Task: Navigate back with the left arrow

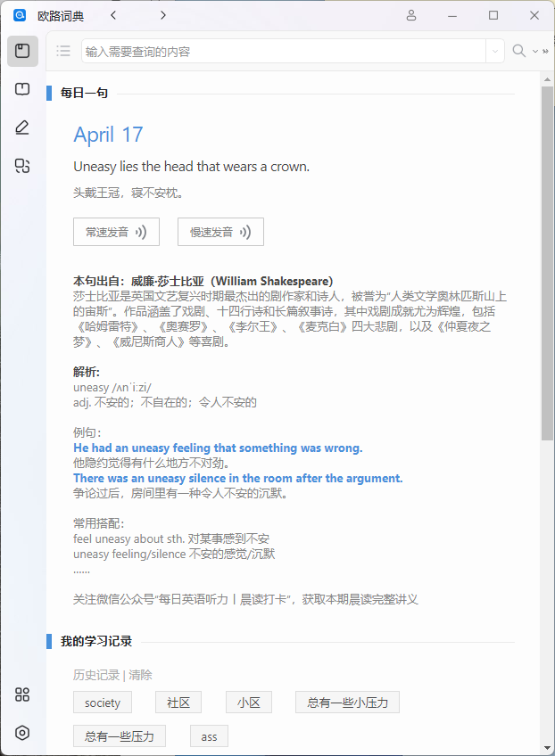Action: (113, 15)
